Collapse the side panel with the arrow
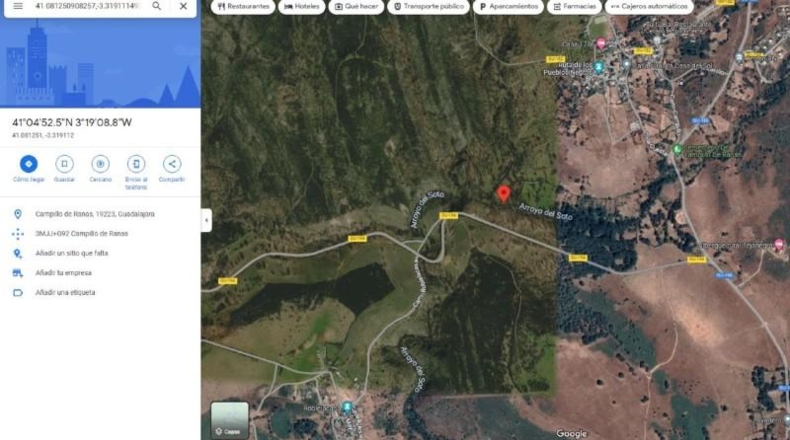Viewport: 790px width, 440px height. point(206,220)
